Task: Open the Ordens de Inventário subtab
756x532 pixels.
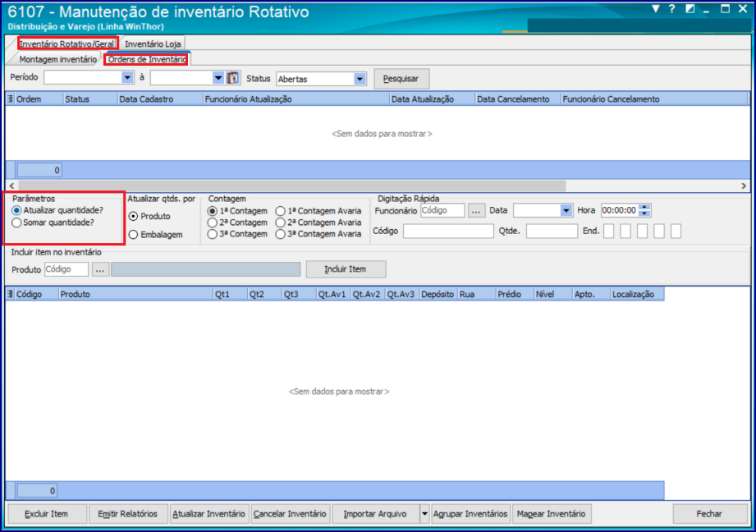Action: click(x=147, y=59)
